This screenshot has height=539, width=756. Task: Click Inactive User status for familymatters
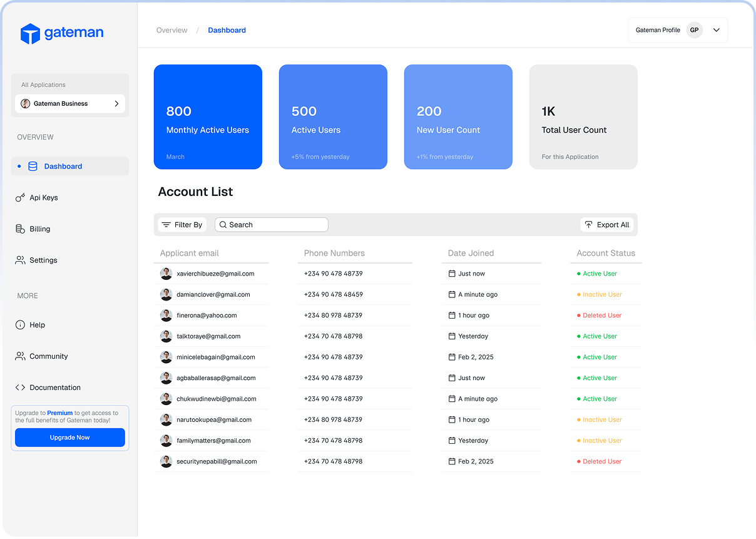tap(602, 441)
